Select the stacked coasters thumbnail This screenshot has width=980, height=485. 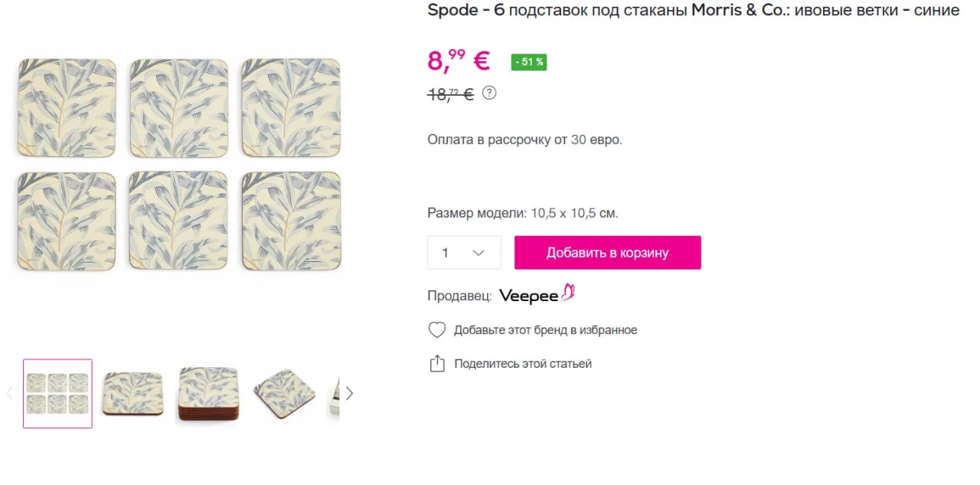click(x=208, y=393)
